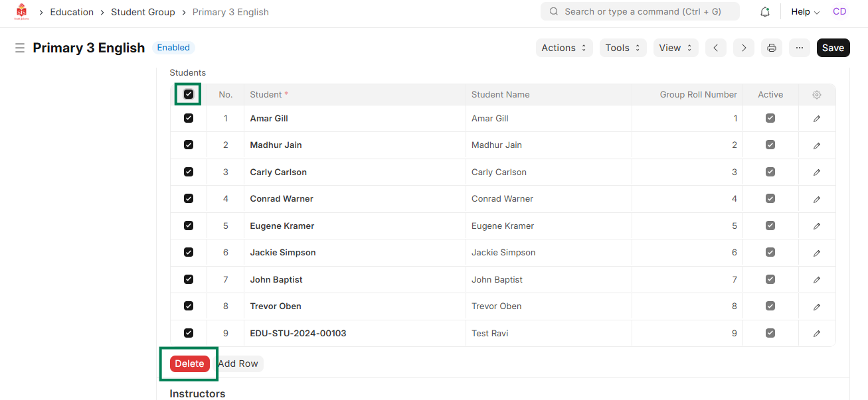868x400 pixels.
Task: Open the three-dots more options menu
Action: [x=800, y=48]
